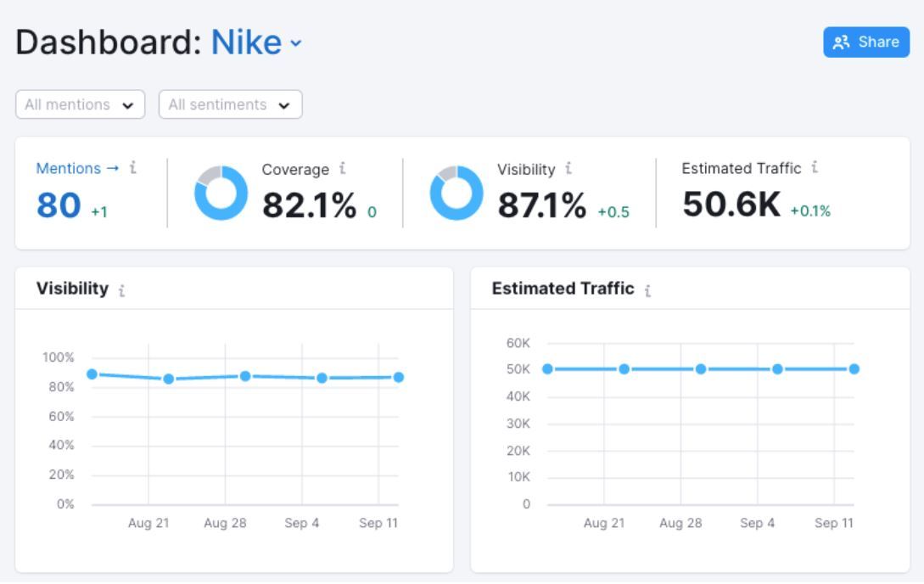924x584 pixels.
Task: Open info tooltip on Visibility chart title
Action: click(121, 290)
